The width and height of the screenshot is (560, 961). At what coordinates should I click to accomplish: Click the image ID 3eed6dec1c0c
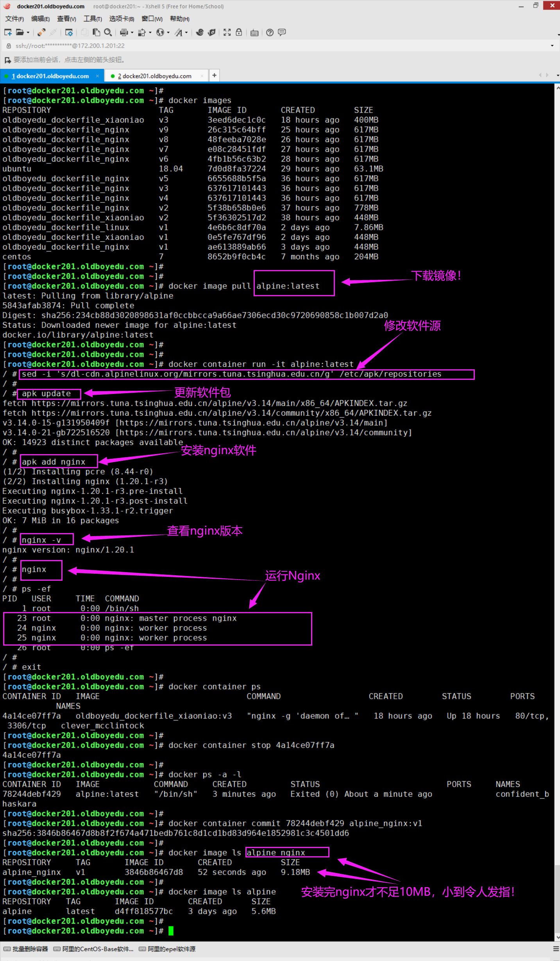click(x=236, y=120)
